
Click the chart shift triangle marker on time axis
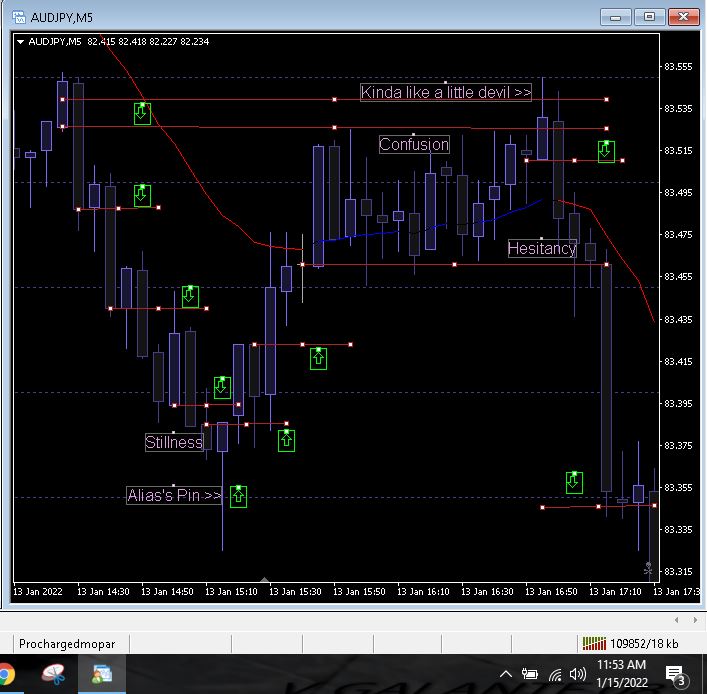coord(265,579)
